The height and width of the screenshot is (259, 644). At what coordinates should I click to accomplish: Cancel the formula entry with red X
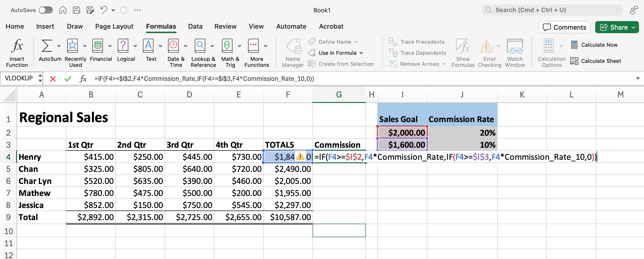[53, 79]
